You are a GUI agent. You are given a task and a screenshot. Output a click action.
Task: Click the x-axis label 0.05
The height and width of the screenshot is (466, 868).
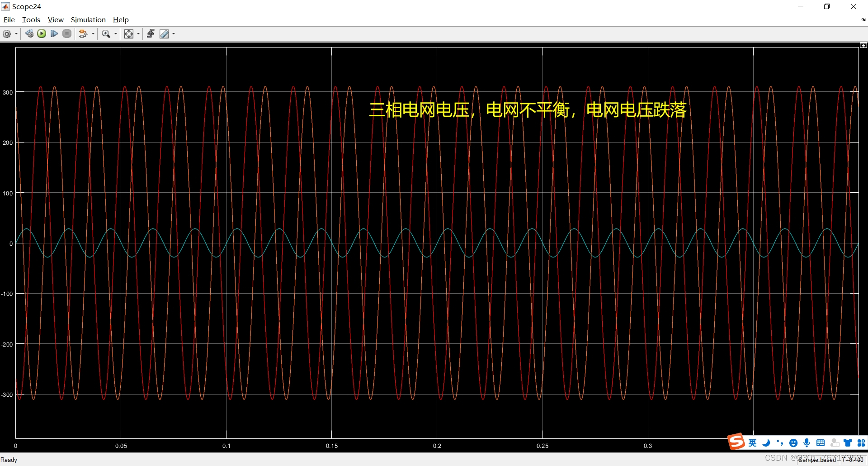[x=121, y=446]
